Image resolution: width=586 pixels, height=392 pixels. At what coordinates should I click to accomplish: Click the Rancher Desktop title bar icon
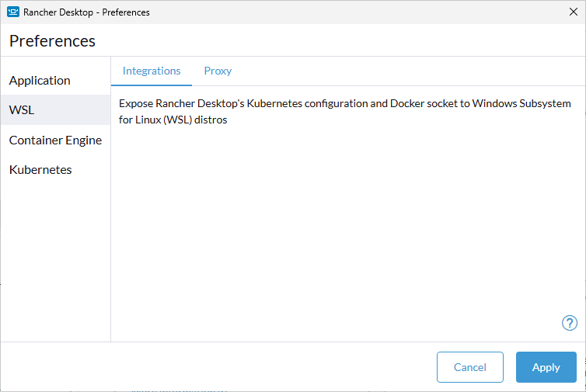click(12, 12)
